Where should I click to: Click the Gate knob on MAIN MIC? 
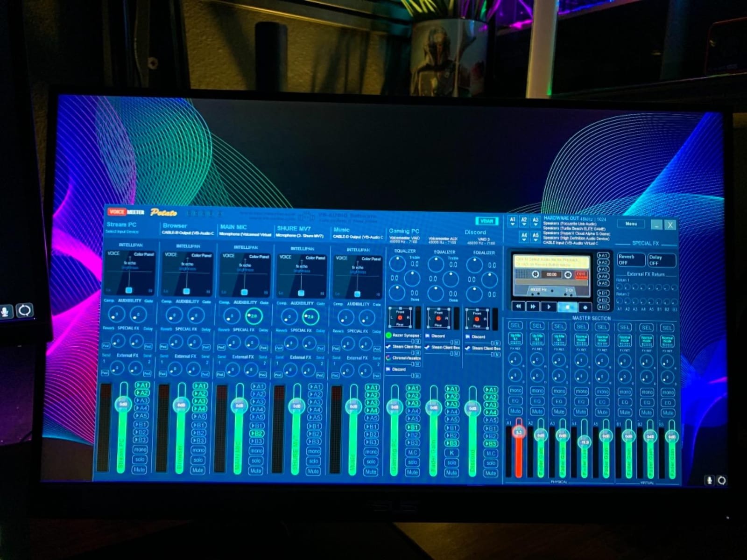click(x=254, y=316)
